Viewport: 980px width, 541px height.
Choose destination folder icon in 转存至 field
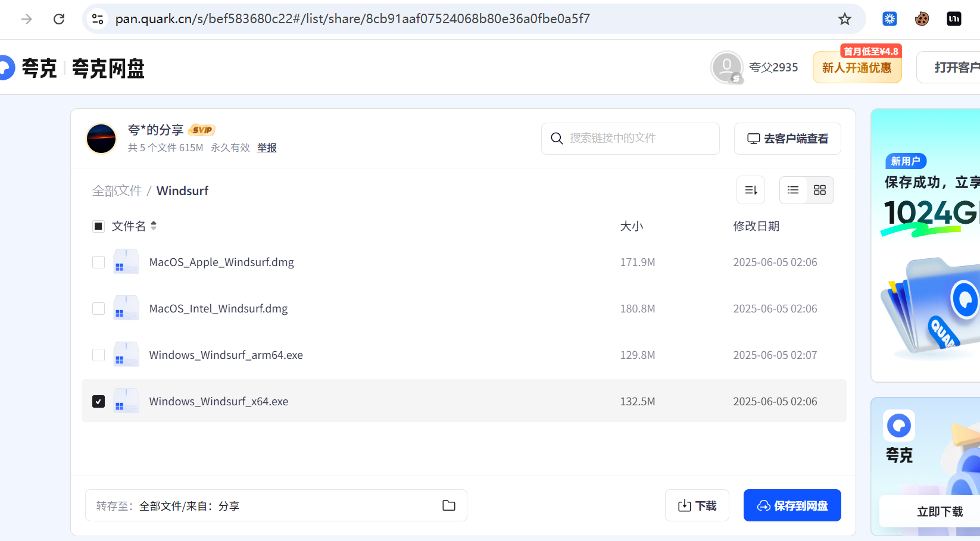(x=449, y=505)
